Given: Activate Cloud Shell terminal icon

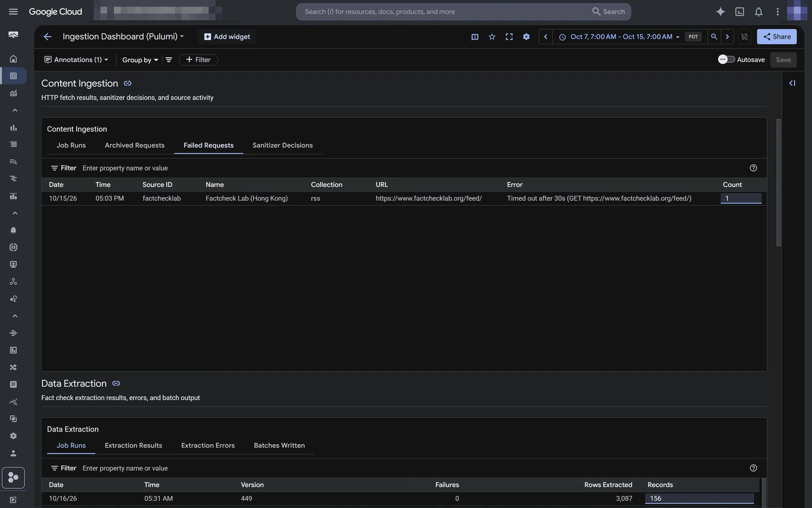Looking at the screenshot, I should 740,12.
